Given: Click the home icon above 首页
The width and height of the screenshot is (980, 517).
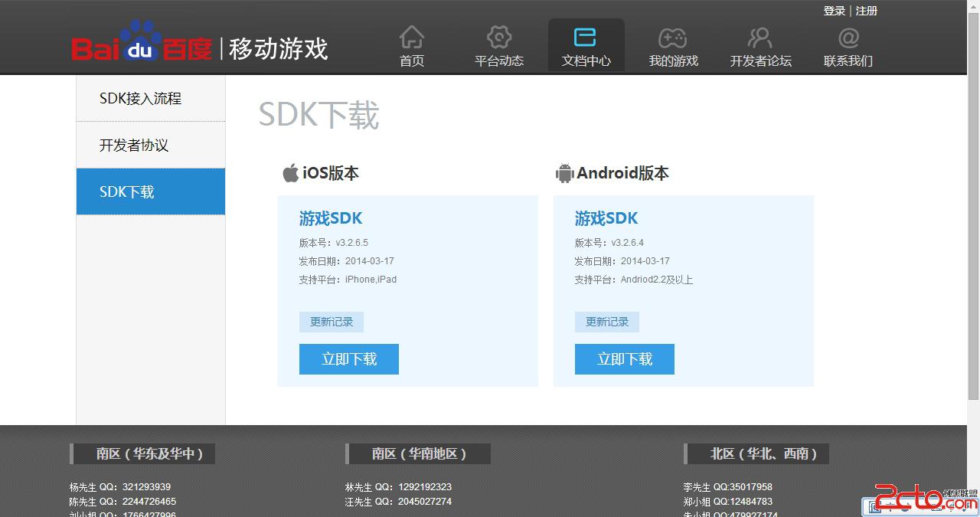Looking at the screenshot, I should click(412, 37).
